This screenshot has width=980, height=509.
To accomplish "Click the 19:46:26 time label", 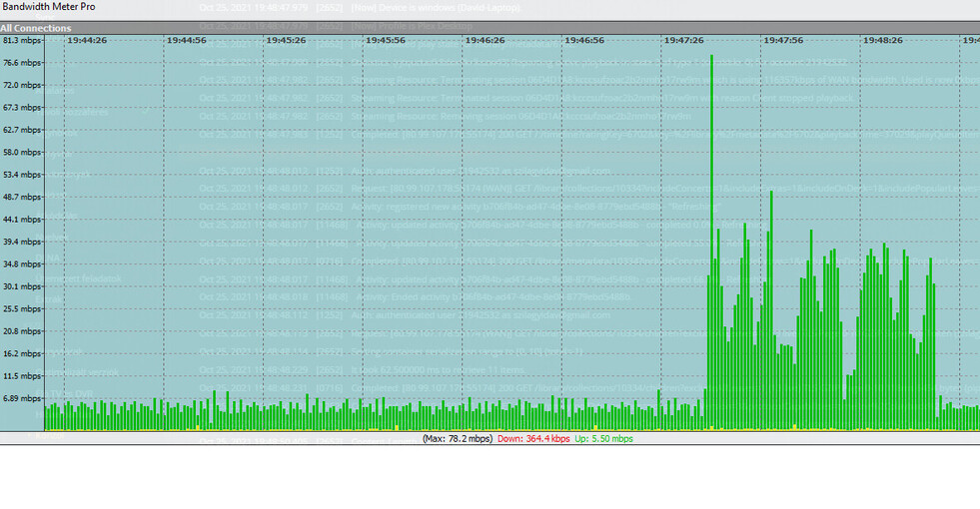I will pos(485,40).
